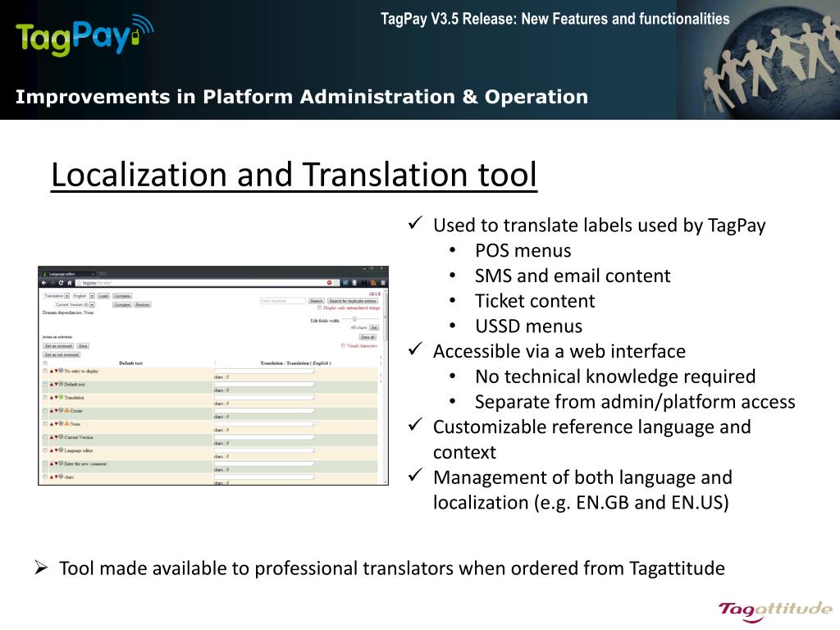Image resolution: width=840 pixels, height=630 pixels.
Task: Click the red blocker icon in address bar
Action: point(330,283)
